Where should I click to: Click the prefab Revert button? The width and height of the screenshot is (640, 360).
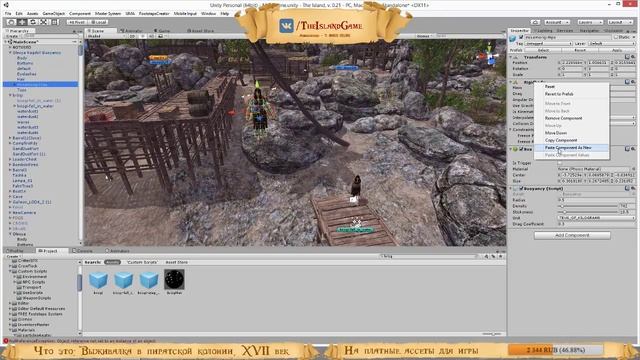click(580, 50)
